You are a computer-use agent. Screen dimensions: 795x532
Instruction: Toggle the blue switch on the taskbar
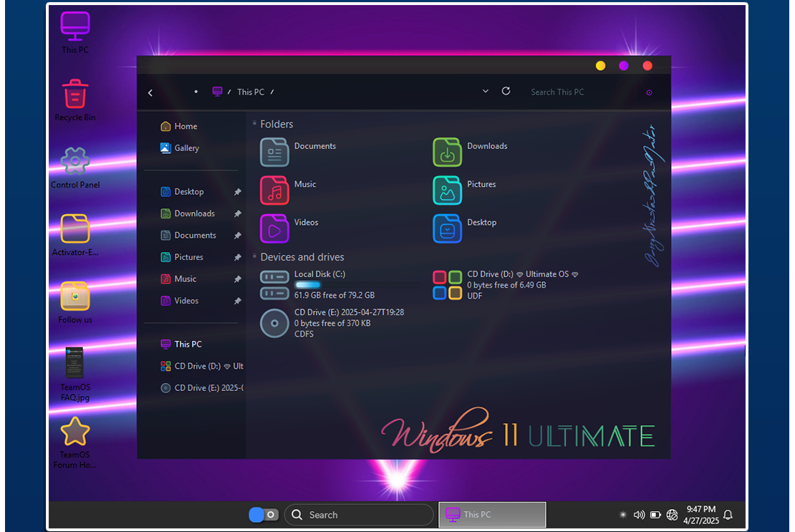pos(263,515)
